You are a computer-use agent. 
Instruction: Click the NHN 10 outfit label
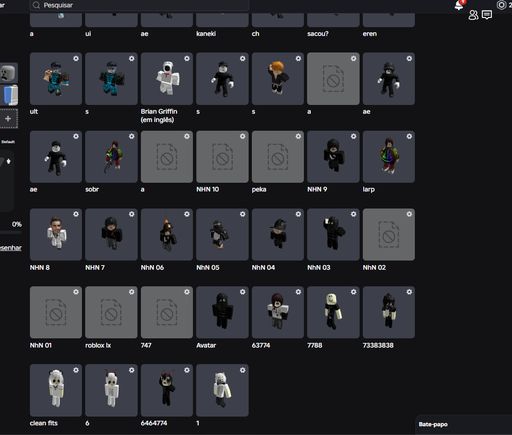point(208,189)
